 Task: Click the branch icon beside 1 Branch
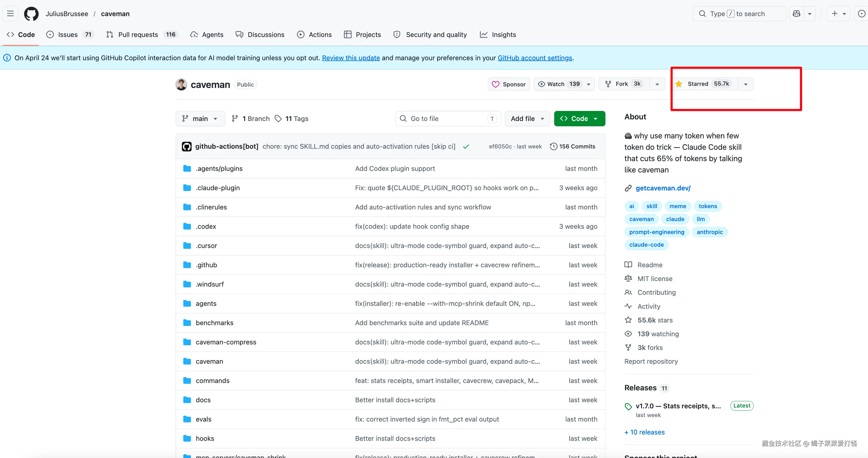(235, 119)
